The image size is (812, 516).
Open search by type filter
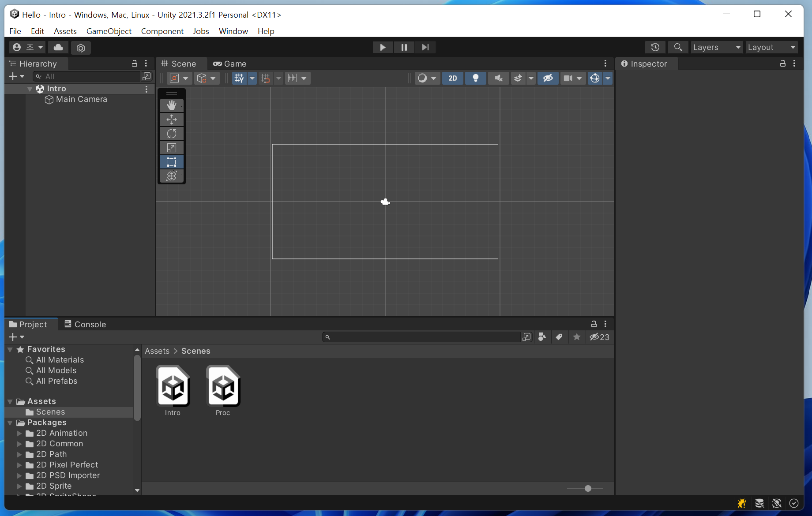[x=542, y=337]
